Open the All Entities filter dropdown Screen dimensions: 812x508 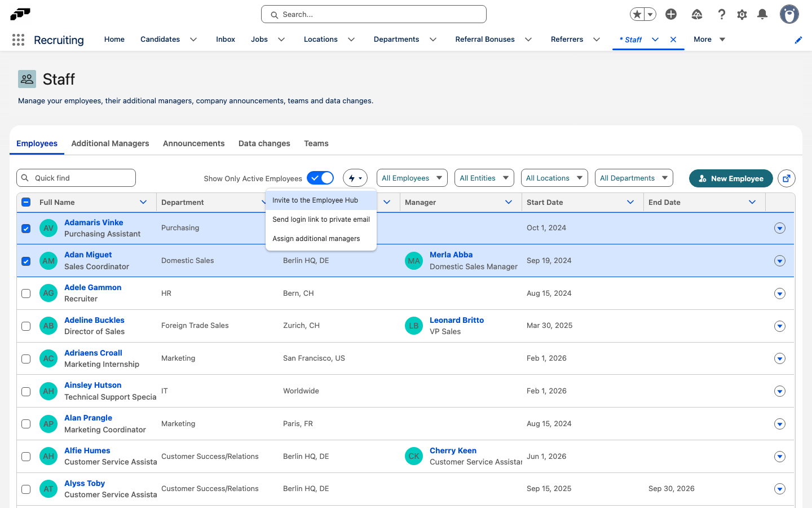(484, 178)
